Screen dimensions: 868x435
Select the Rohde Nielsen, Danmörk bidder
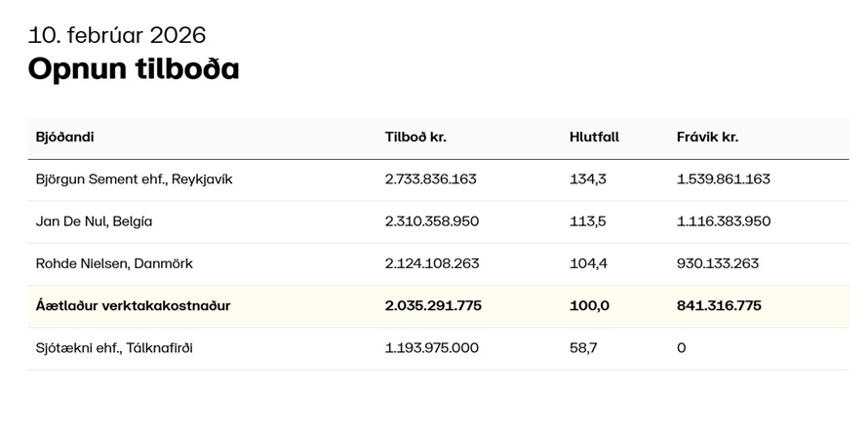pyautogui.click(x=114, y=263)
